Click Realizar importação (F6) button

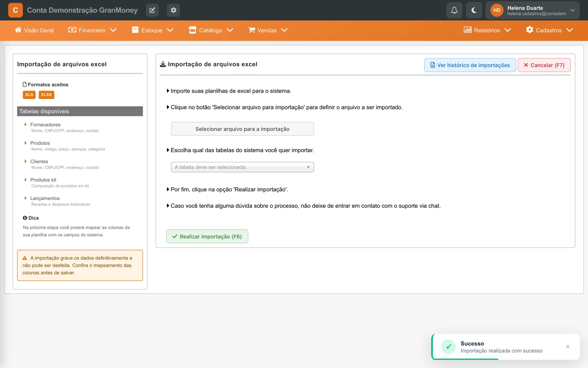point(207,236)
